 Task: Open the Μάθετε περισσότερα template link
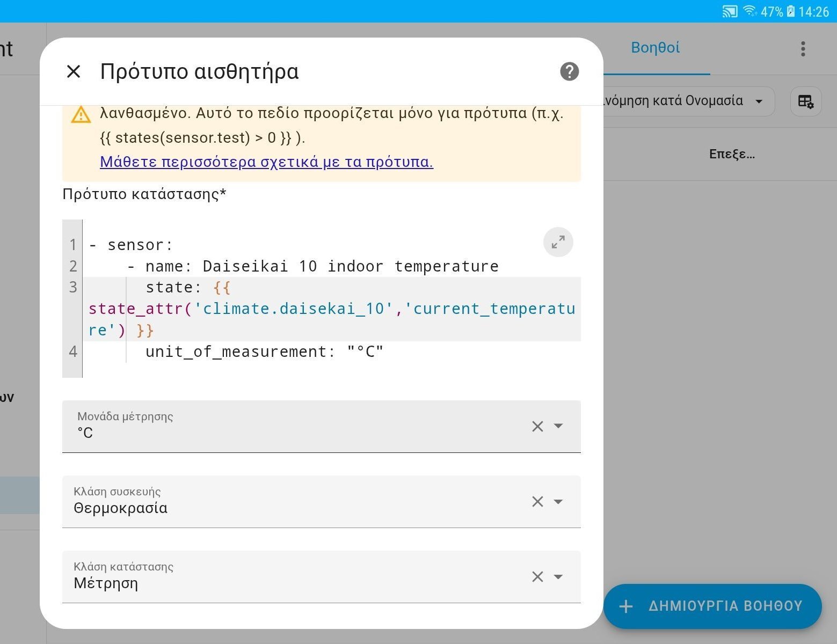click(x=266, y=162)
